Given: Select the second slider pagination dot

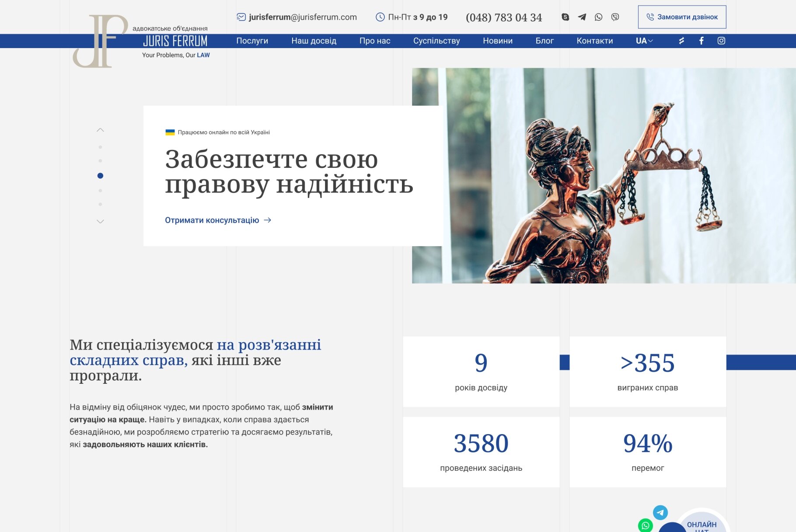Looking at the screenshot, I should point(100,161).
